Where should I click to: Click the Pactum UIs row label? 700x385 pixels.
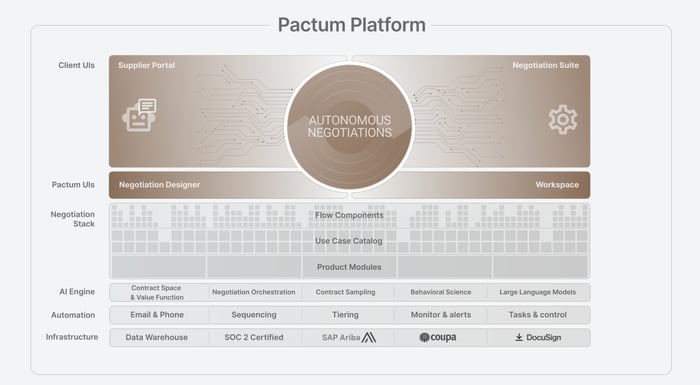[x=73, y=185]
